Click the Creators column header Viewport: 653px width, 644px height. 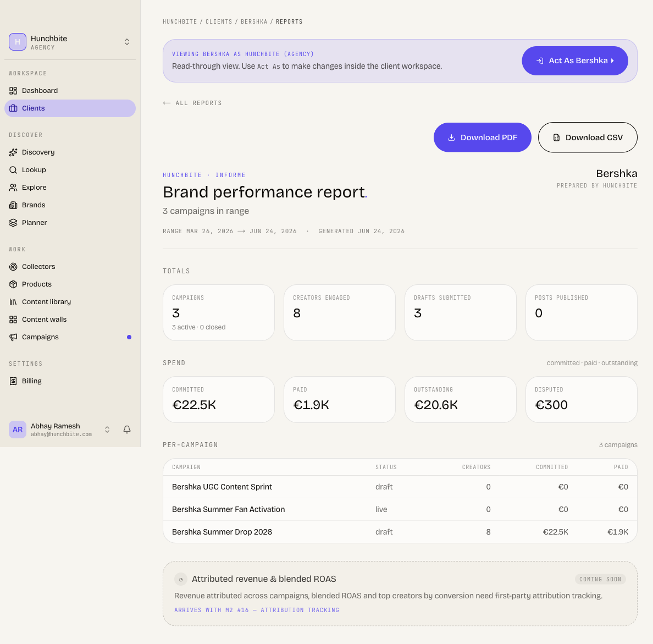tap(476, 467)
